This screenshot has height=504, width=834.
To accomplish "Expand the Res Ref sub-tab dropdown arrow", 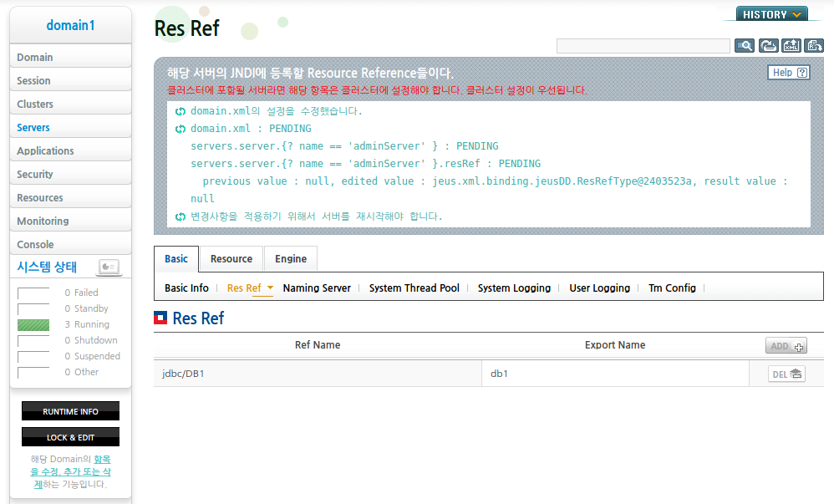I will click(270, 288).
